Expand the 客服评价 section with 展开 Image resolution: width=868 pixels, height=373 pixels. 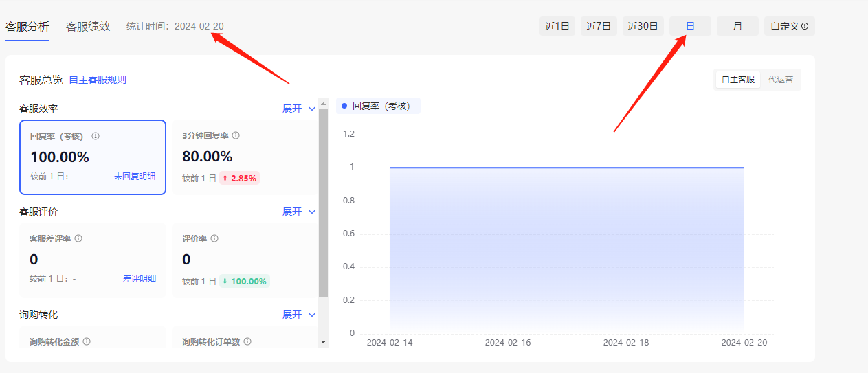(x=299, y=212)
